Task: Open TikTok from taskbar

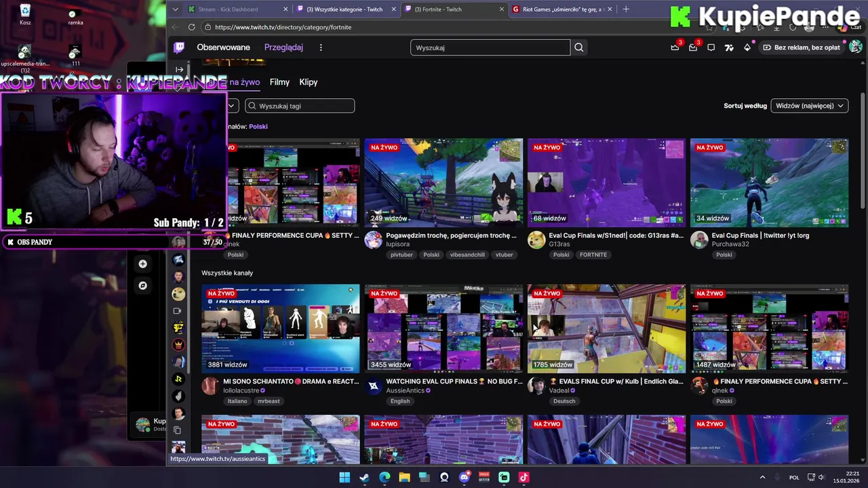Action: point(524,477)
